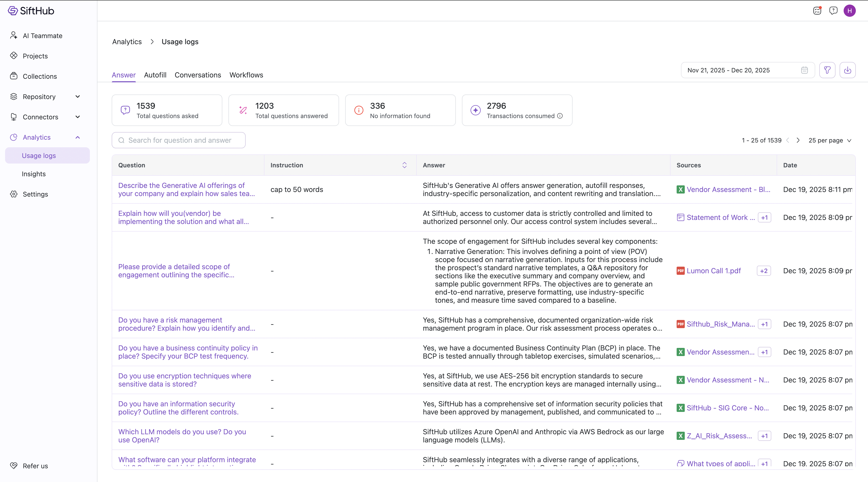868x482 pixels.
Task: Expand the Connectors menu chevron
Action: coord(77,117)
